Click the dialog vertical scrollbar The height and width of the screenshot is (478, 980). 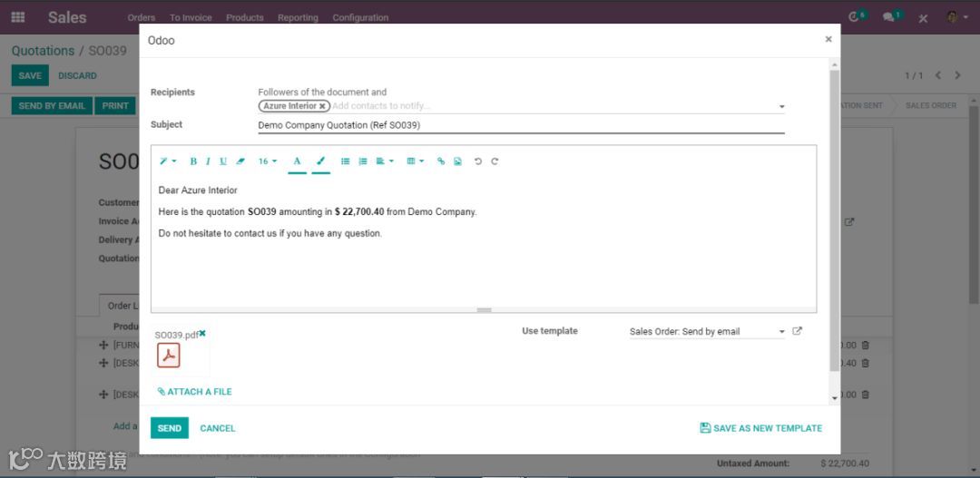(x=835, y=219)
